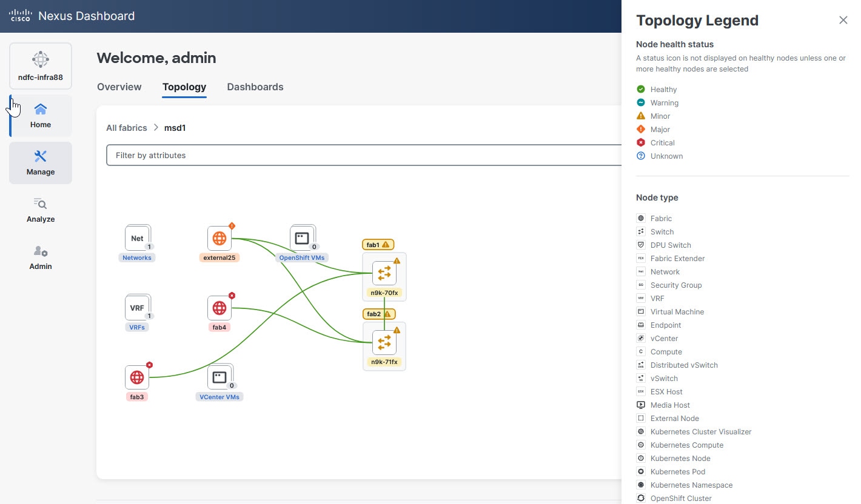This screenshot has width=861, height=504.
Task: Open the Admin section
Action: (x=41, y=257)
